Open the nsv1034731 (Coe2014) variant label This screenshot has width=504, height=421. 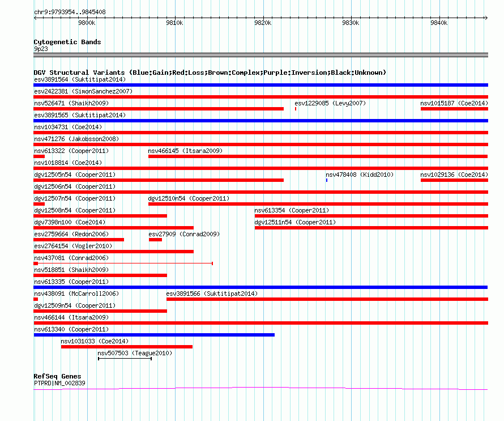68,127
